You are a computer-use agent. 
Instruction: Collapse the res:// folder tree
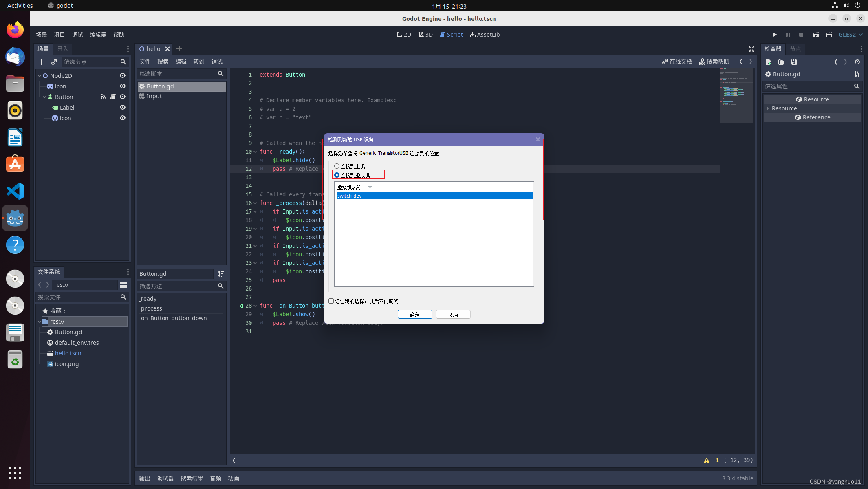tap(40, 322)
